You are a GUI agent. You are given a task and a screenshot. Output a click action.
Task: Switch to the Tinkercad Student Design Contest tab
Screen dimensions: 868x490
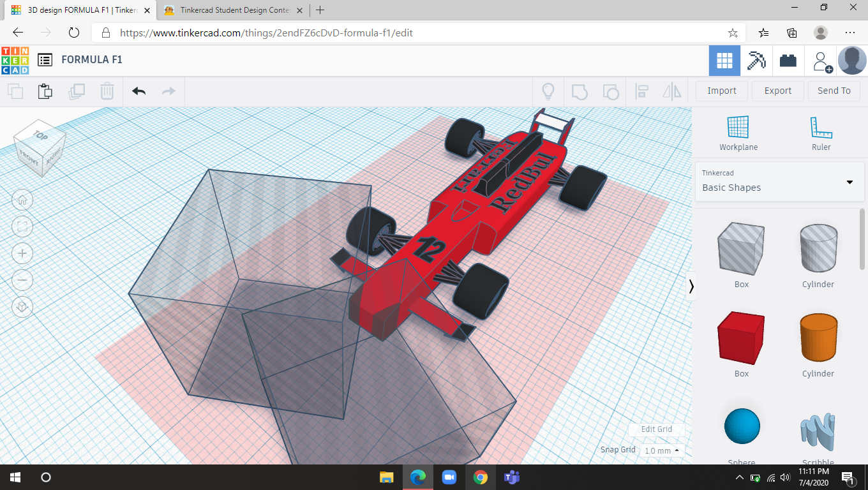pyautogui.click(x=232, y=10)
